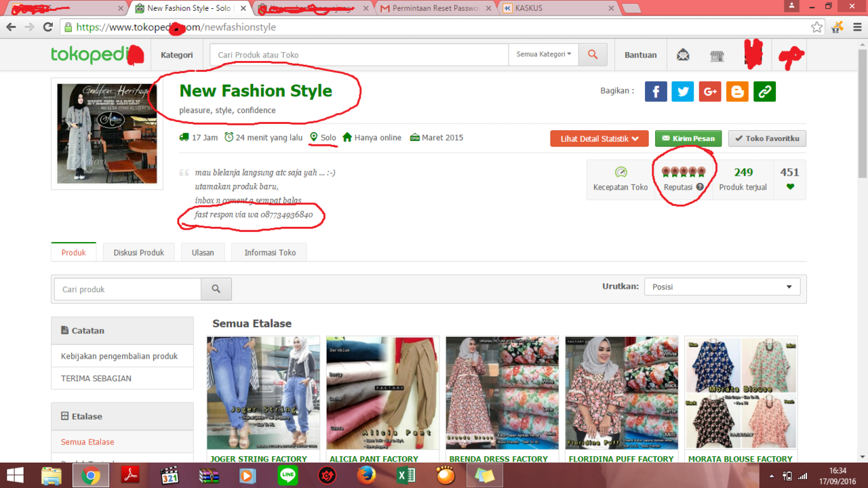Launch Adobe Reader from the taskbar

tap(130, 476)
